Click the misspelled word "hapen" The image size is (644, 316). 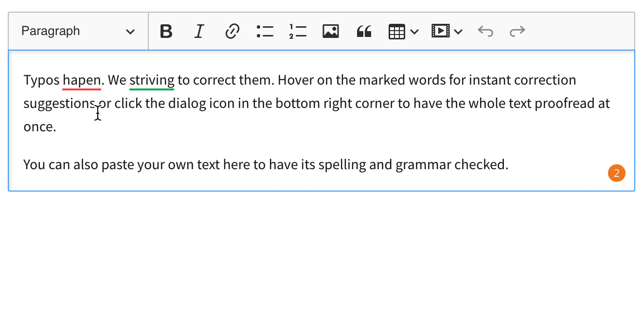(x=82, y=80)
